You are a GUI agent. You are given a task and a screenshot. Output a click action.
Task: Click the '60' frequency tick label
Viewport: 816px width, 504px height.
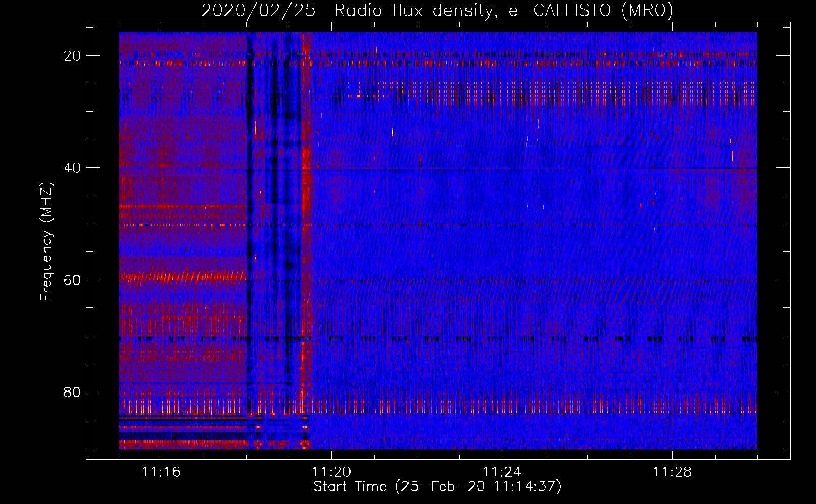(x=72, y=280)
